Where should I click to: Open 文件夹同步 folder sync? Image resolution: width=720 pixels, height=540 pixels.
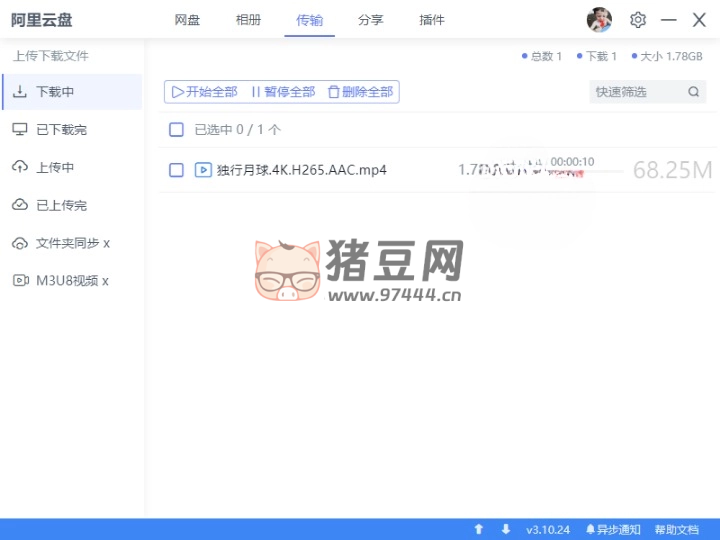pos(72,243)
